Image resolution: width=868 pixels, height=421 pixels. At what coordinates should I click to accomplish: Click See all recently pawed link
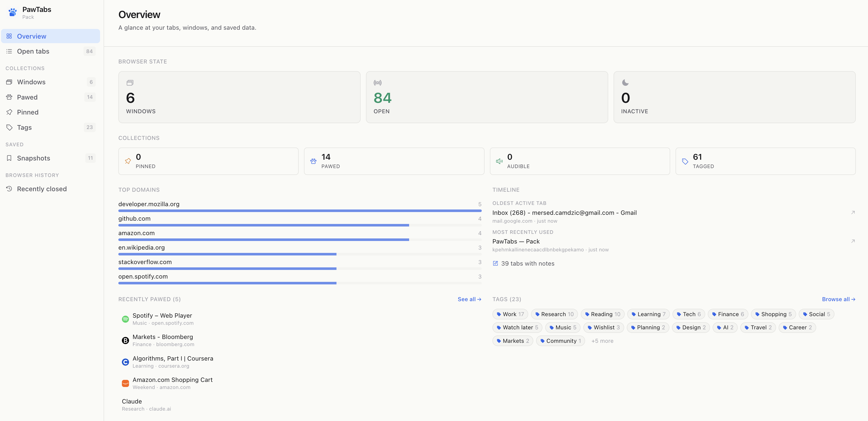[469, 299]
